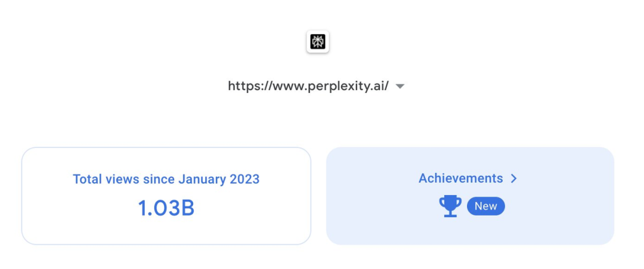This screenshot has height=269, width=644.
Task: Click the white frame around Perplexity favicon
Action: point(317,42)
